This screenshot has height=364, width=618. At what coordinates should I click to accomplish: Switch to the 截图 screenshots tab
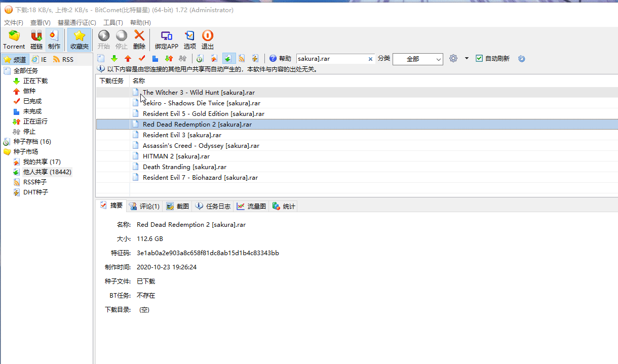pyautogui.click(x=177, y=206)
